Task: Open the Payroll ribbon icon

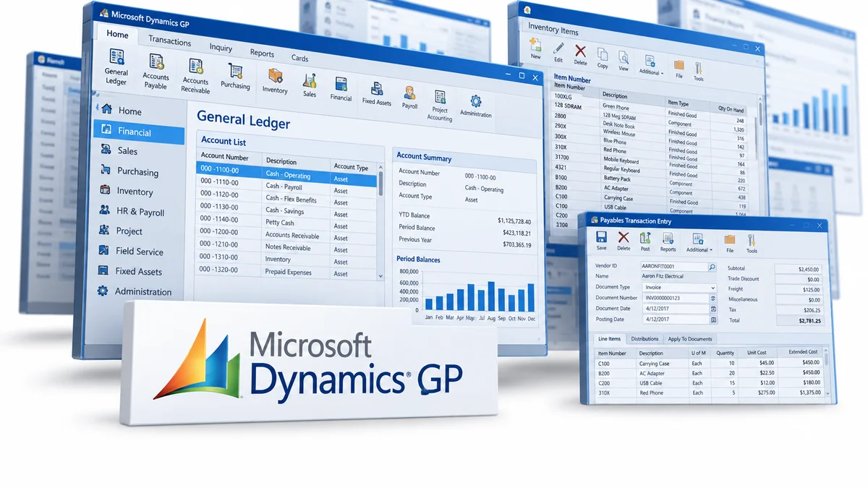Action: [409, 97]
